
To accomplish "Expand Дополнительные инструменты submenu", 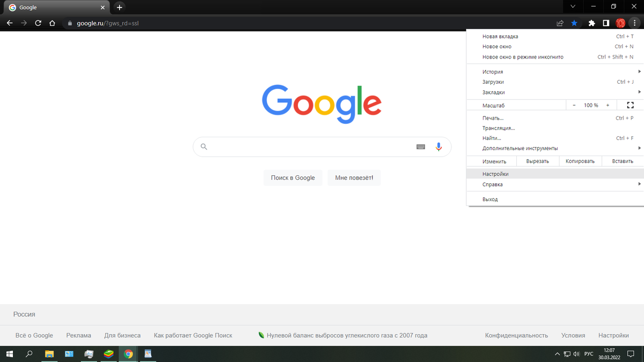I will click(x=555, y=148).
